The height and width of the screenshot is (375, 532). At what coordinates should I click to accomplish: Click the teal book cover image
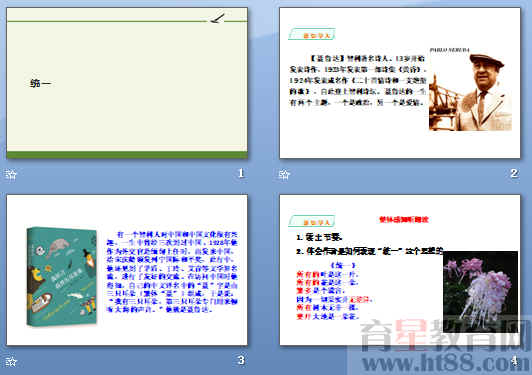click(x=62, y=277)
